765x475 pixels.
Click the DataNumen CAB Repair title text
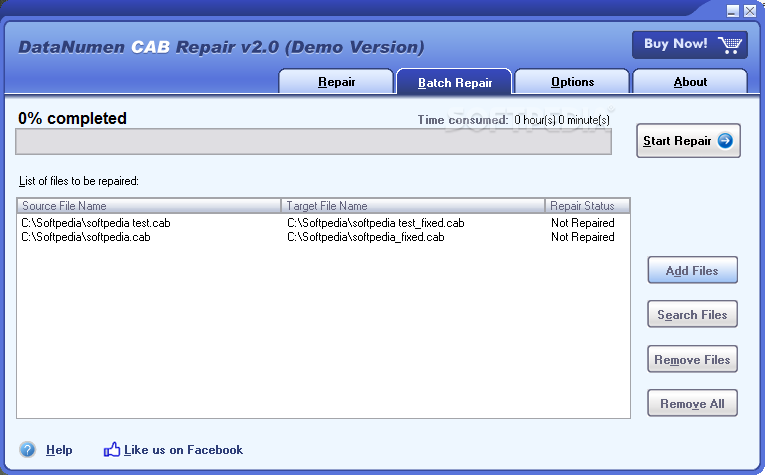pos(221,47)
